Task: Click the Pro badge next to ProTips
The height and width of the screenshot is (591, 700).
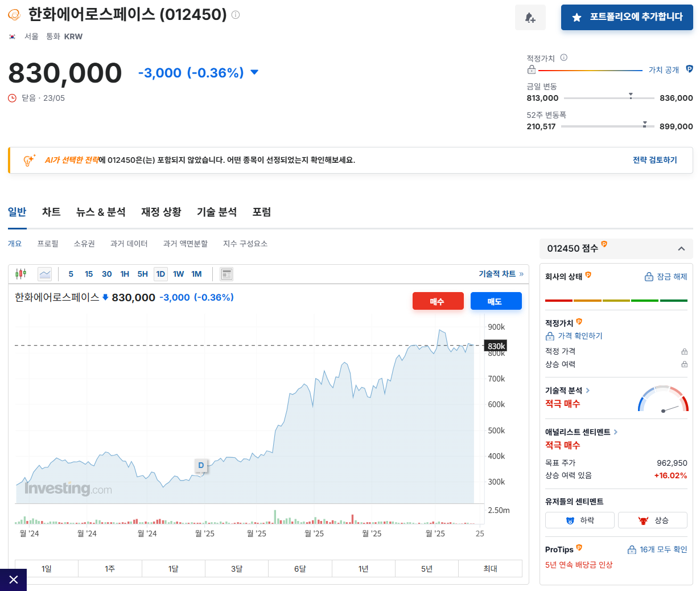Action: [579, 548]
